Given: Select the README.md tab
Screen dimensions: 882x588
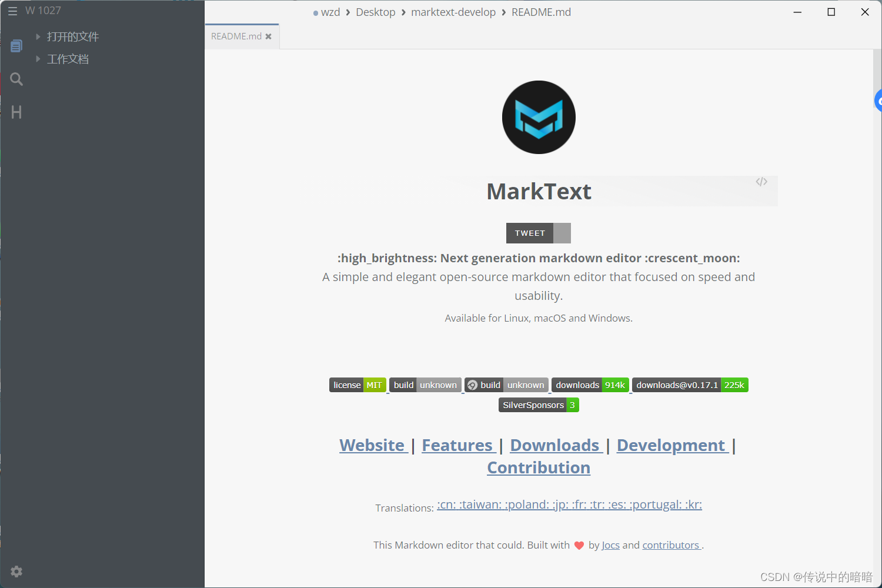Looking at the screenshot, I should [236, 36].
